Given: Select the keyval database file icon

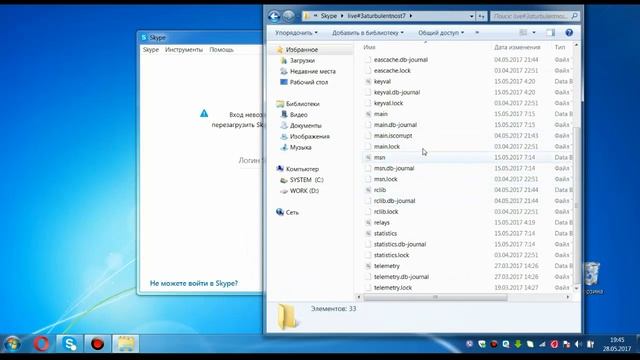Looking at the screenshot, I should click(x=368, y=82).
